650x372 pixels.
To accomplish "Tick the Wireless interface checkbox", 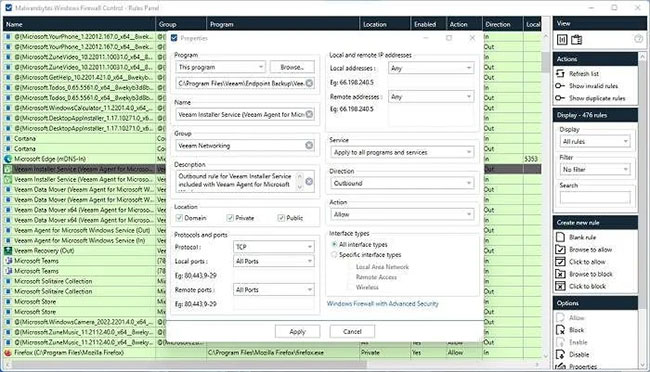I will (351, 287).
